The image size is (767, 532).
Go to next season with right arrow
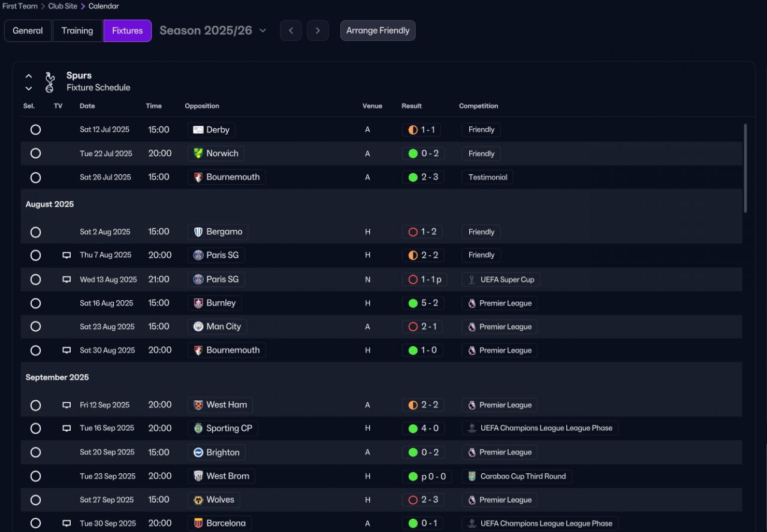point(318,31)
